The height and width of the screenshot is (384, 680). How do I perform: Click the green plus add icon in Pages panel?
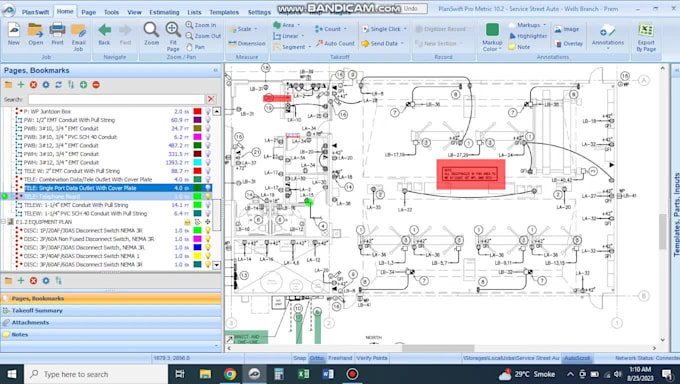click(x=21, y=85)
